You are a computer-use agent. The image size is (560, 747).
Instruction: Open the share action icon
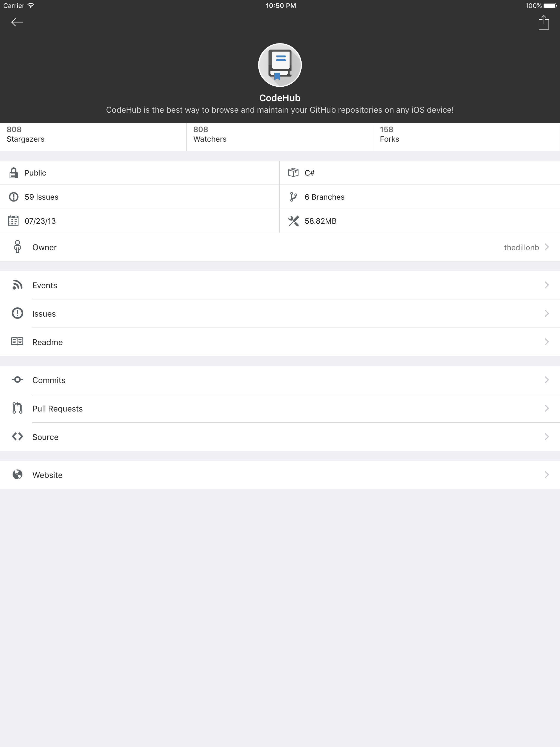[x=543, y=23]
